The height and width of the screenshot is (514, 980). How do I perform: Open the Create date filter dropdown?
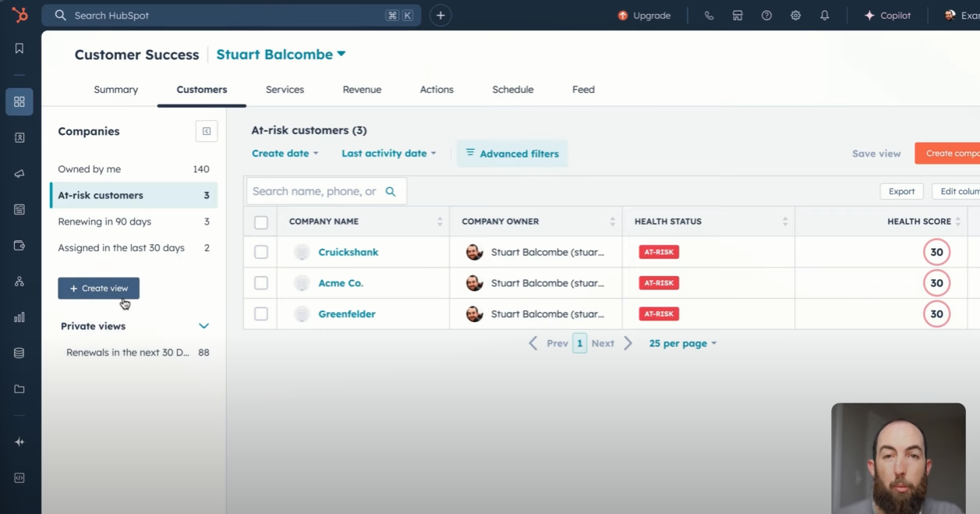[x=285, y=154]
